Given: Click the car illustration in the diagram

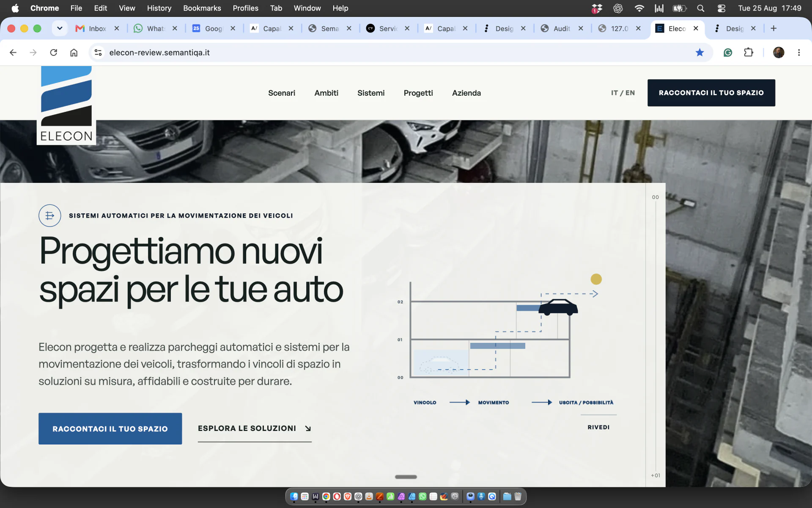Looking at the screenshot, I should point(558,307).
